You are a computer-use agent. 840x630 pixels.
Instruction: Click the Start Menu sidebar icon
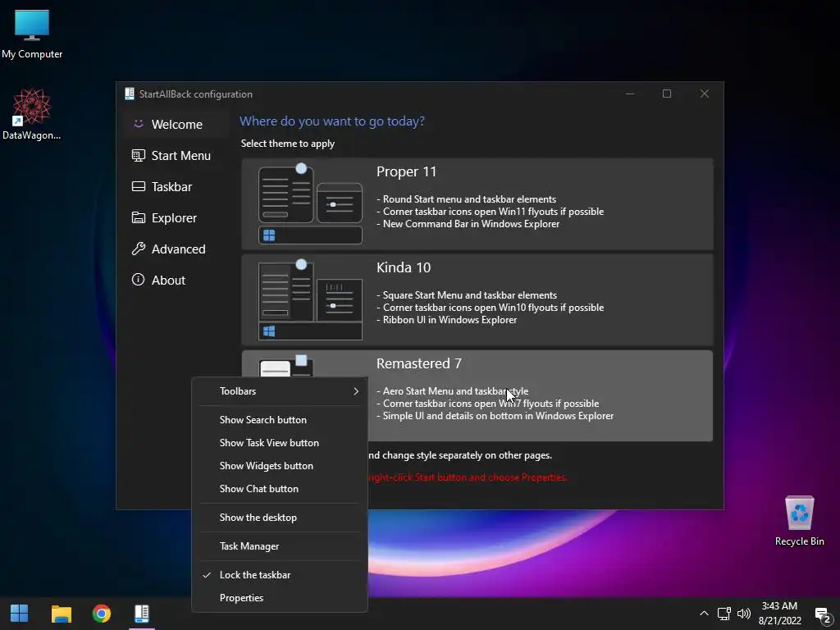(x=138, y=155)
